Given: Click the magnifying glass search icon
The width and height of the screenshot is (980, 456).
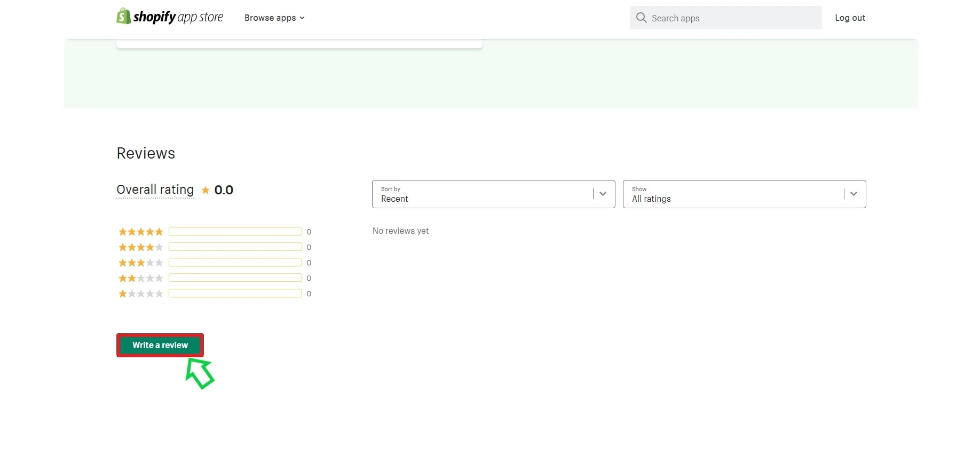Looking at the screenshot, I should click(x=641, y=18).
